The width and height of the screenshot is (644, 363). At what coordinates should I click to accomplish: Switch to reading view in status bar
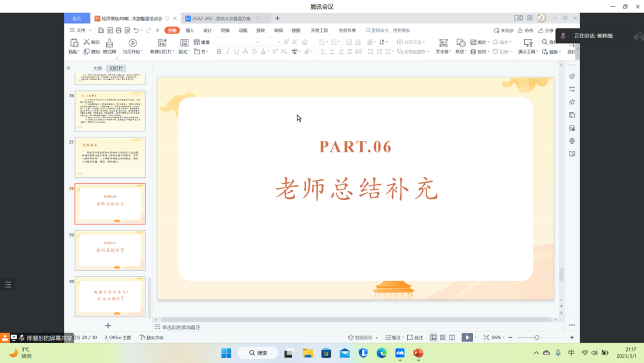click(452, 338)
